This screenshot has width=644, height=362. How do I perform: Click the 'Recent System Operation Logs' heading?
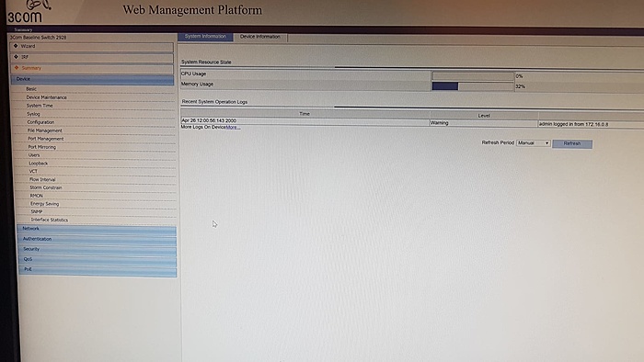point(214,102)
